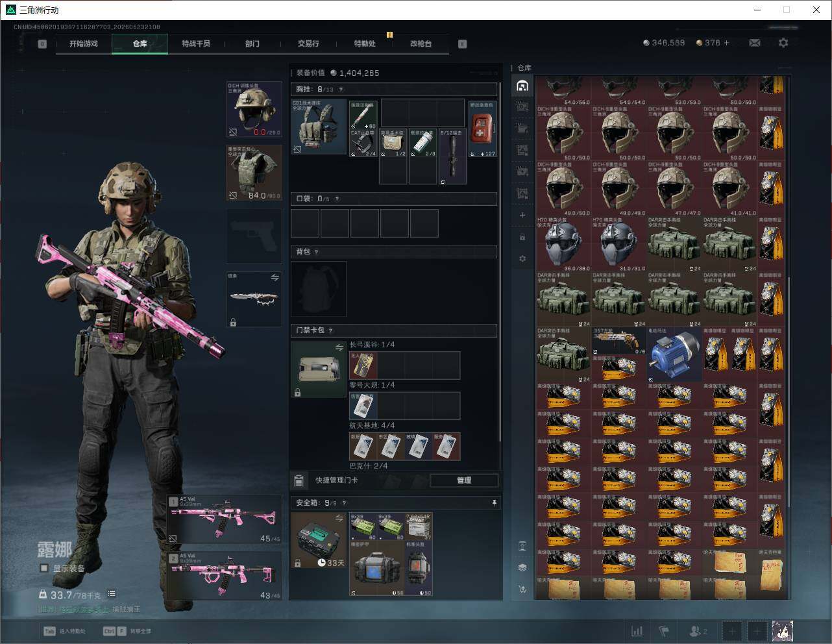Screen dimensions: 832x644
Task: Click the stack layers icon in the warehouse sidebar
Action: pos(522,567)
